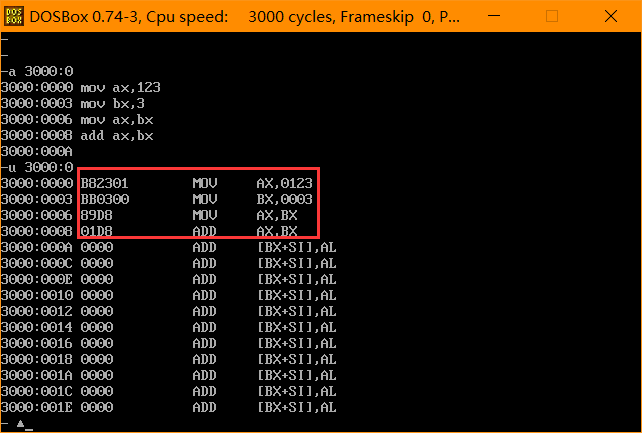Click address 3000:0016 in disassembly

coord(37,343)
